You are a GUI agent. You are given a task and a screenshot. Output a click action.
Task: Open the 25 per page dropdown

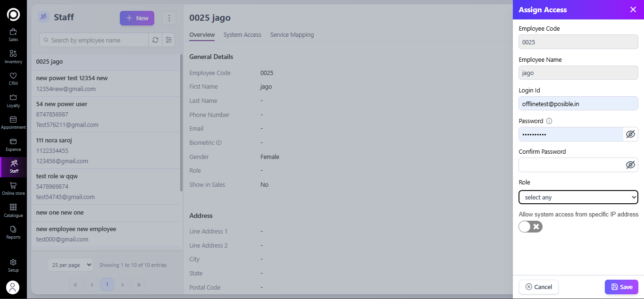[70, 265]
